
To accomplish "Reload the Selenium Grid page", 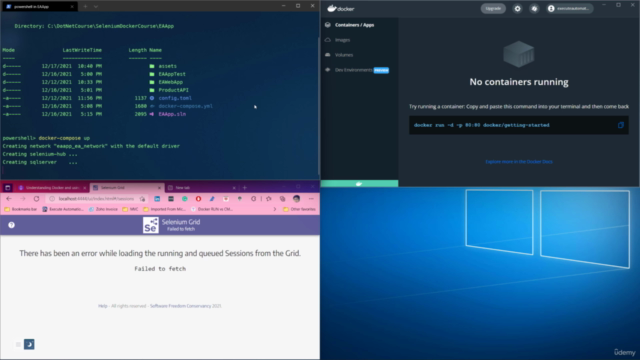I will click(36, 199).
